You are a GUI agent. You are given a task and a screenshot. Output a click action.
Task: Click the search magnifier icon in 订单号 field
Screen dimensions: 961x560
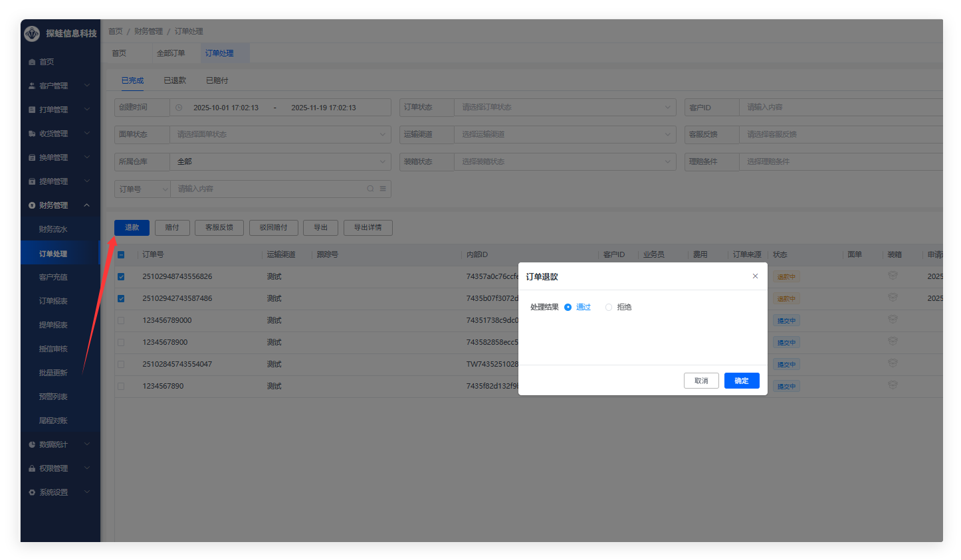(x=370, y=189)
